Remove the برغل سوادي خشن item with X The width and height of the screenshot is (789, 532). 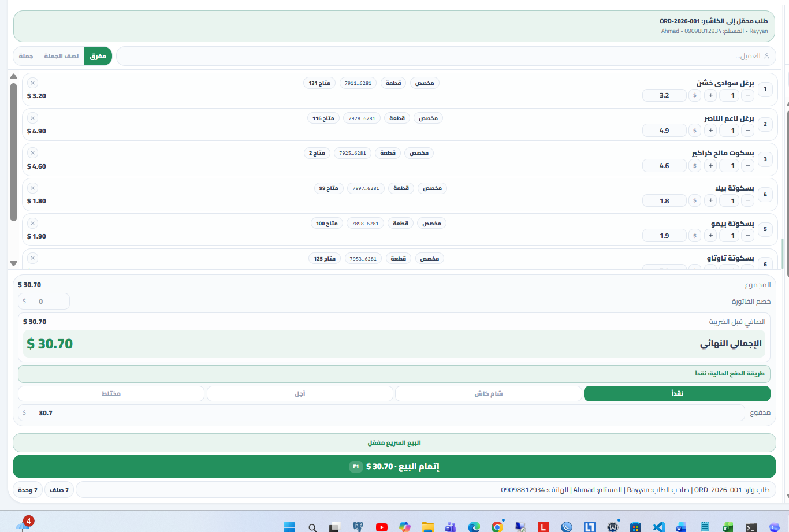tap(32, 83)
